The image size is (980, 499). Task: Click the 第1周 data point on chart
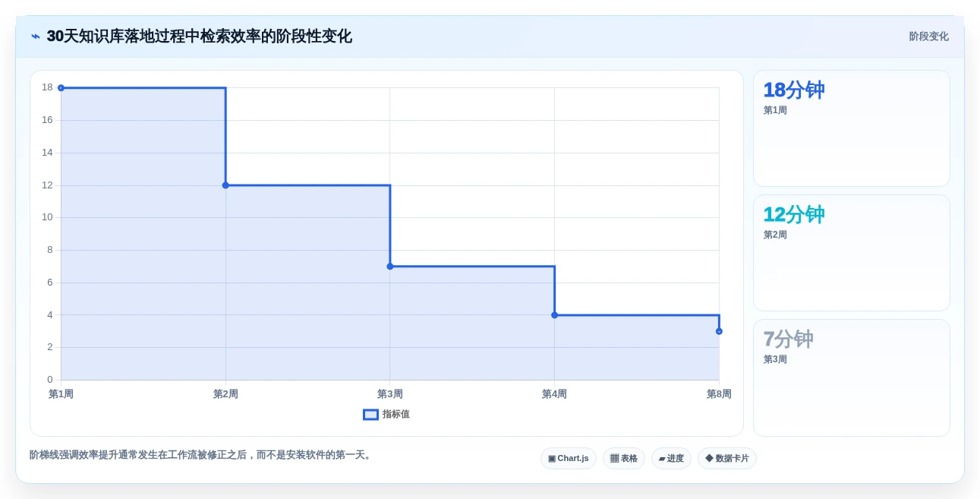coord(61,88)
